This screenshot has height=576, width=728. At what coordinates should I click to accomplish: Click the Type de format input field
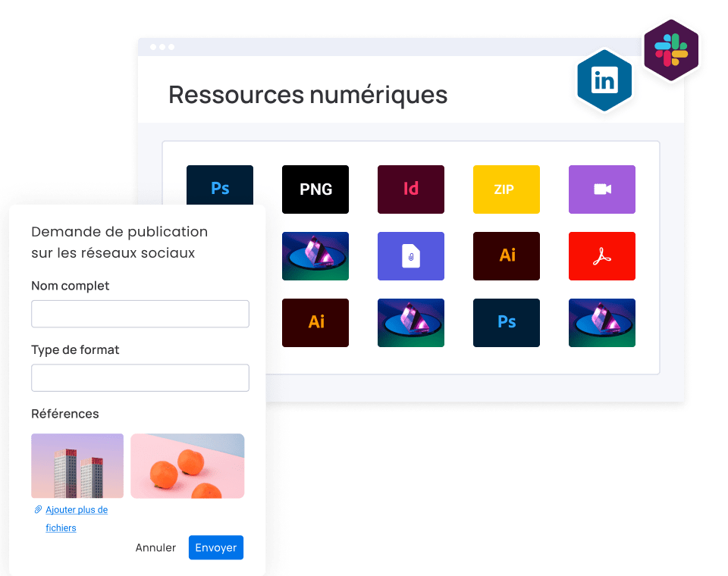point(140,378)
